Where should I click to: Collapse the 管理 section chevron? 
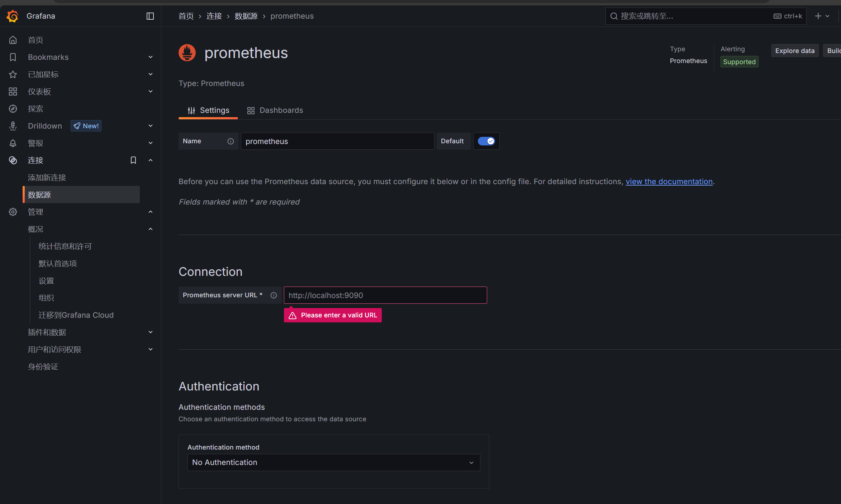(x=151, y=212)
